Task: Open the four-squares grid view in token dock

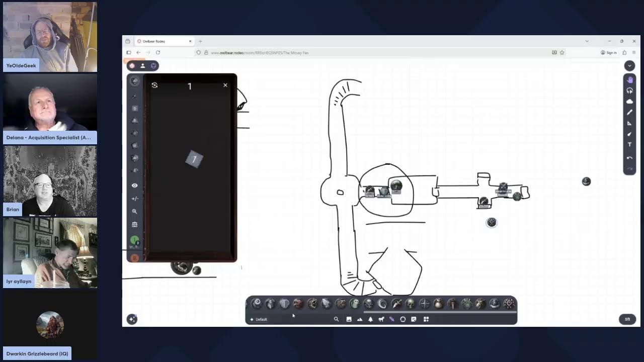Action: pos(426,319)
